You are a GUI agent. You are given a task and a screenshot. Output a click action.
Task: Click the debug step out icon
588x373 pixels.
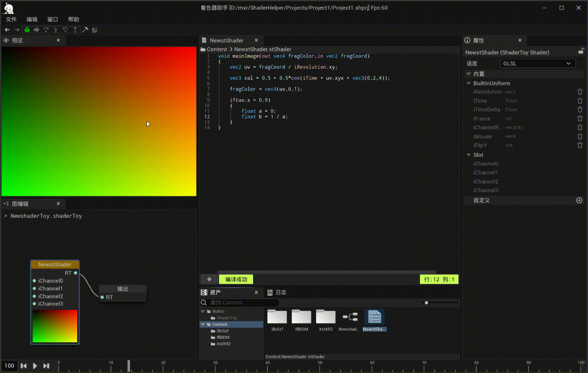tap(75, 30)
